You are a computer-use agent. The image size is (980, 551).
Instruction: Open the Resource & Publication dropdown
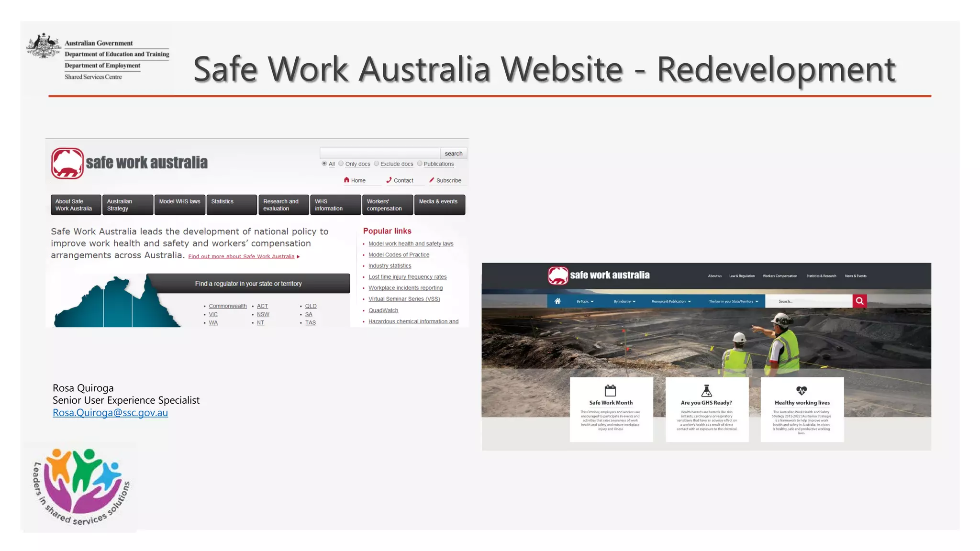pyautogui.click(x=671, y=301)
